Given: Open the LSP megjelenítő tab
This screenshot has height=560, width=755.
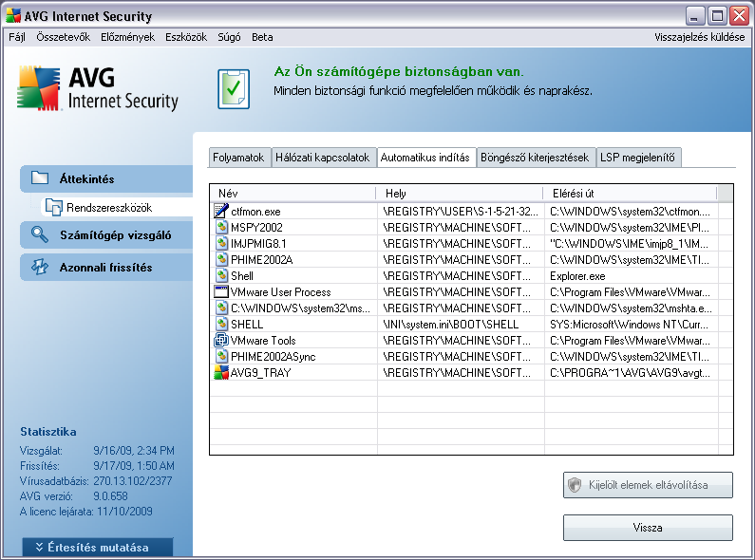Looking at the screenshot, I should click(x=637, y=158).
